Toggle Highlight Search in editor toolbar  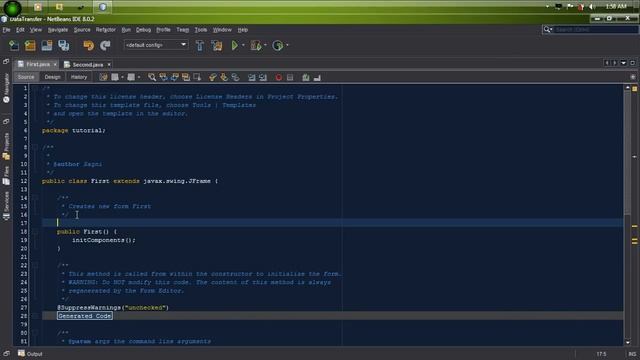pos(186,77)
